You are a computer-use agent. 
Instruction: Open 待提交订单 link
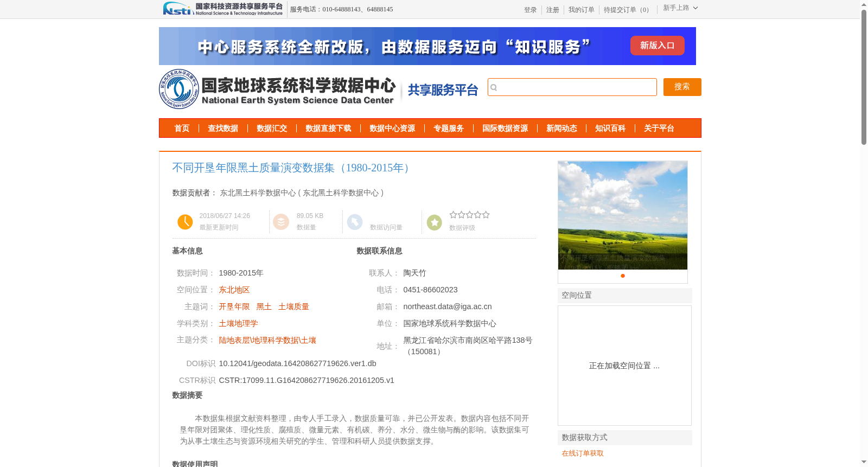point(628,10)
